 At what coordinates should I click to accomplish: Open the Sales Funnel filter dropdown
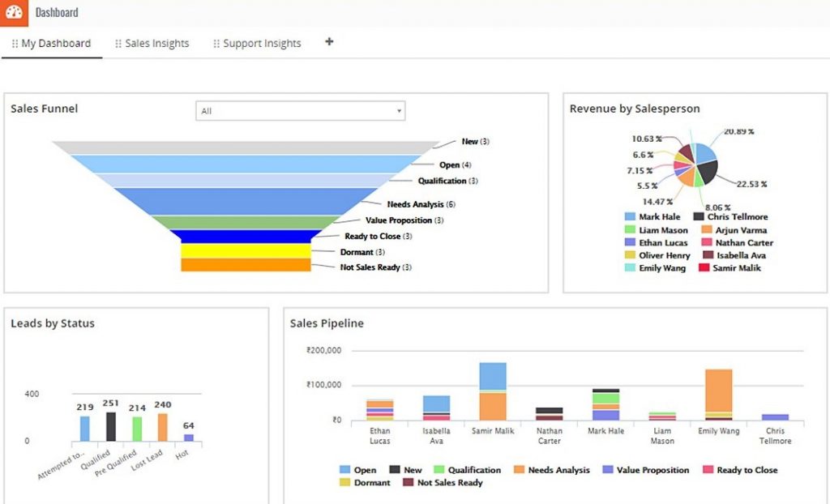coord(300,111)
